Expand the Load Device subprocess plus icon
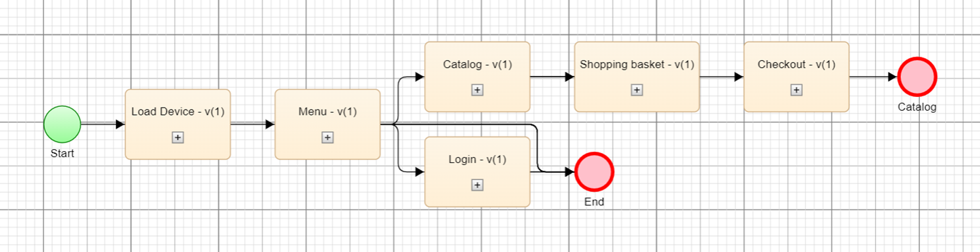Viewport: 980px width, 252px height. (177, 137)
